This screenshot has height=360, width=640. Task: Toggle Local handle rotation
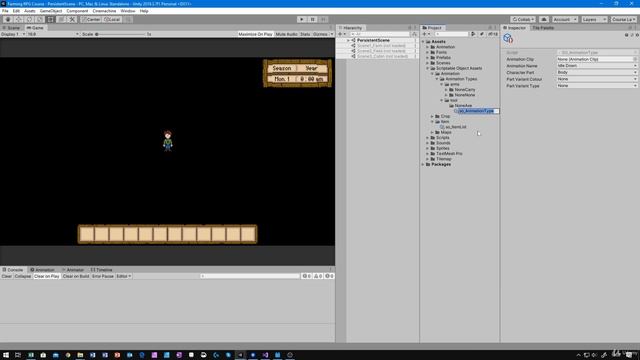(112, 19)
